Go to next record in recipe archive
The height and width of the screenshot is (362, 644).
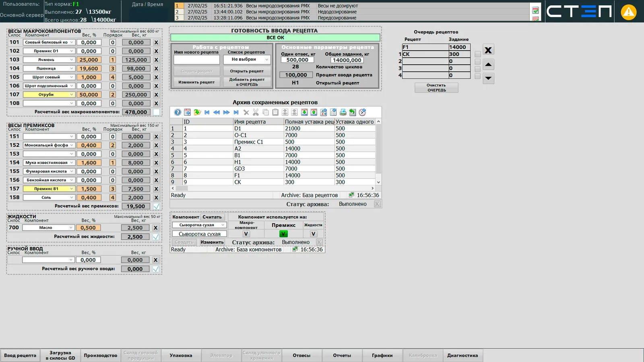coord(226,112)
